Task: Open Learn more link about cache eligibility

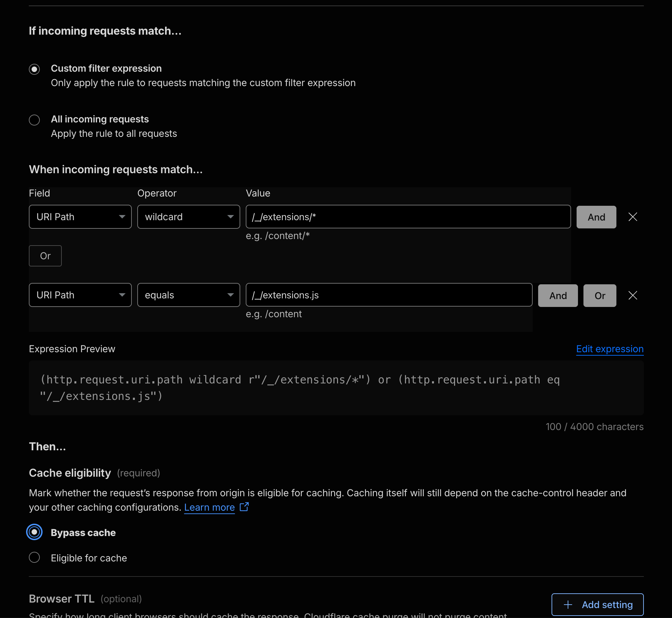Action: click(x=210, y=507)
